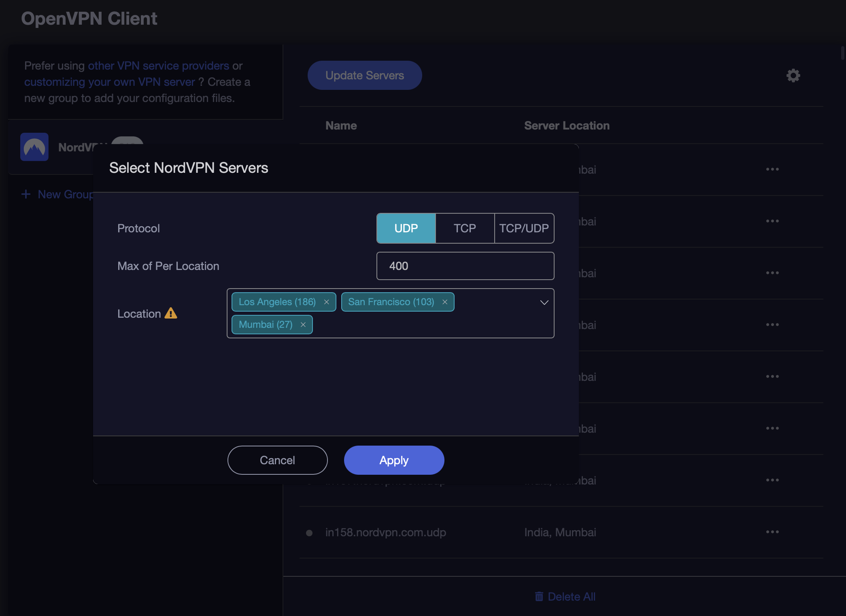Remove Mumbai (27) location tag

pyautogui.click(x=303, y=325)
